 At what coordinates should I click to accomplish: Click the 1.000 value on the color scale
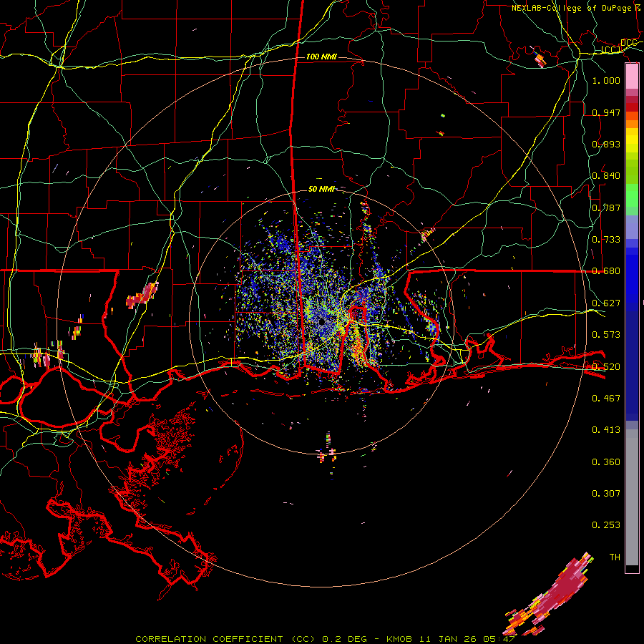606,80
